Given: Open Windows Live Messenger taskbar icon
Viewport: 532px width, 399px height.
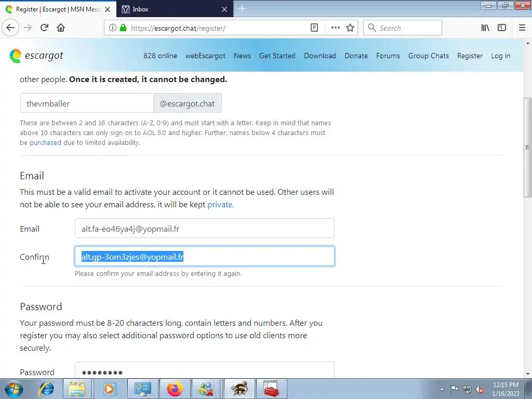Looking at the screenshot, I should coord(207,389).
